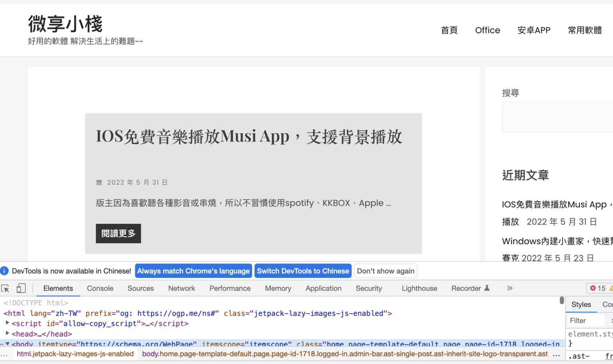Click breadcrumb body.home.page-template-default

point(345,354)
